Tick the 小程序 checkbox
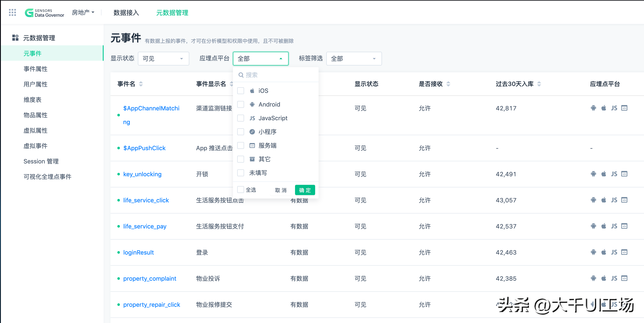The image size is (644, 323). (x=240, y=132)
